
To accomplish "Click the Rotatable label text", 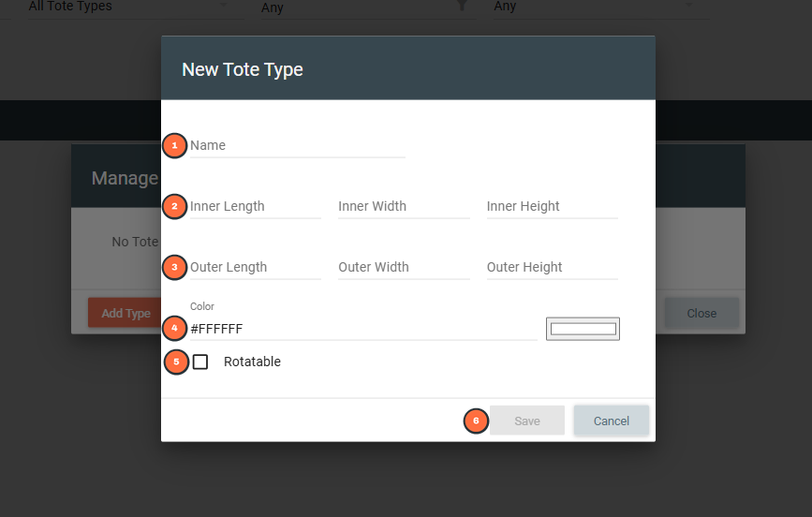I will [x=252, y=362].
